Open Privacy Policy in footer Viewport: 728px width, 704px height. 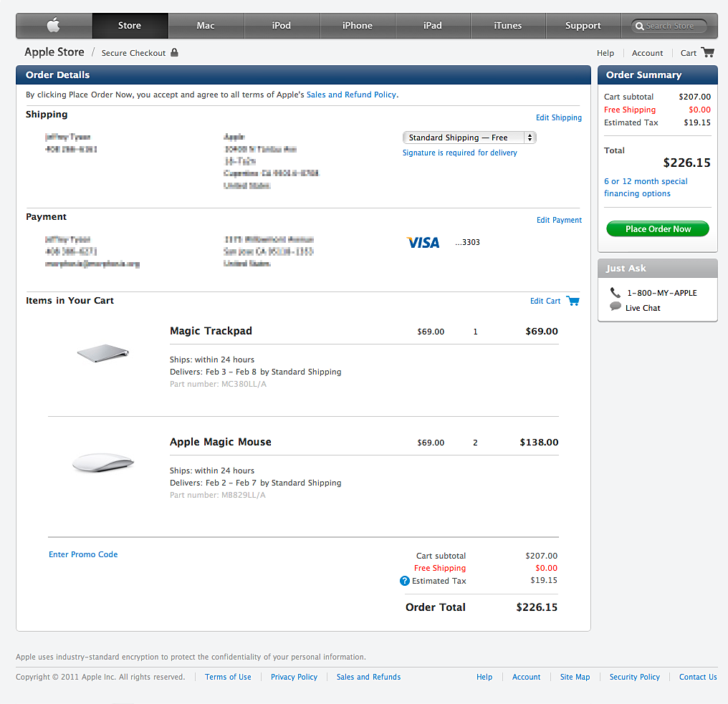294,677
